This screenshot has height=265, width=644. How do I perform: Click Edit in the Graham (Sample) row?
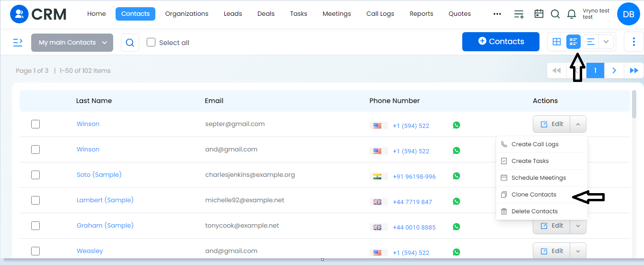pyautogui.click(x=551, y=226)
